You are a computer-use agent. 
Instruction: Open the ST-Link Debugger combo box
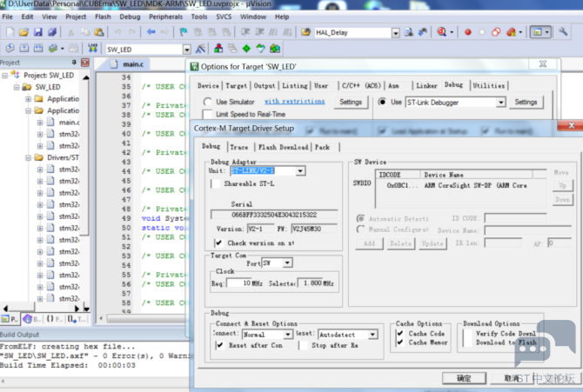tap(455, 103)
